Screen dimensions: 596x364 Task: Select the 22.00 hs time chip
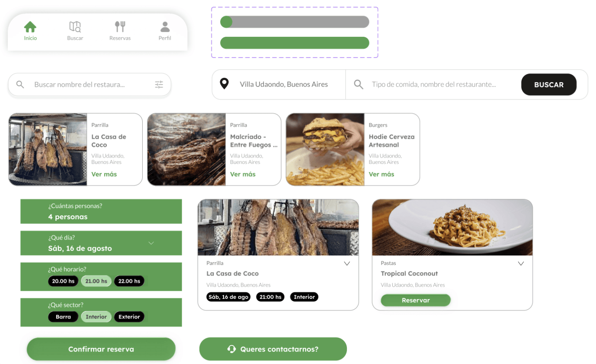tap(129, 281)
